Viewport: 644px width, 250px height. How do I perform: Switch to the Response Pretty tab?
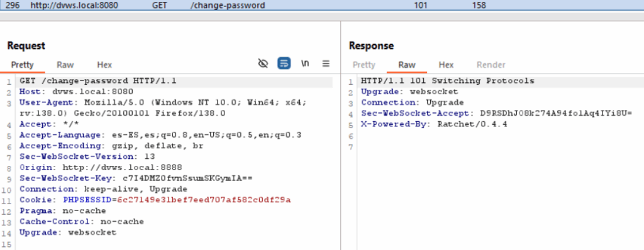point(364,65)
